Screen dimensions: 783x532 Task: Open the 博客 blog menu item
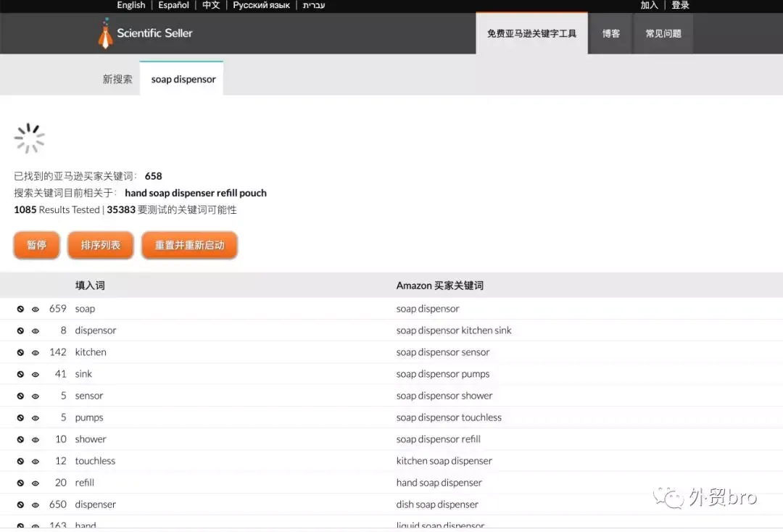pos(610,33)
